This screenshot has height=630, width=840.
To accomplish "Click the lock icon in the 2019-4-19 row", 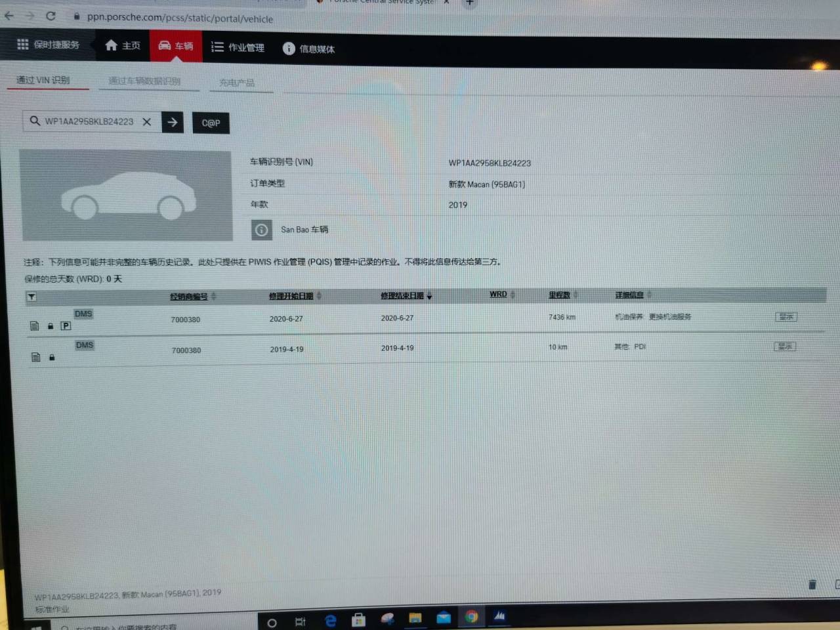I will pyautogui.click(x=52, y=358).
